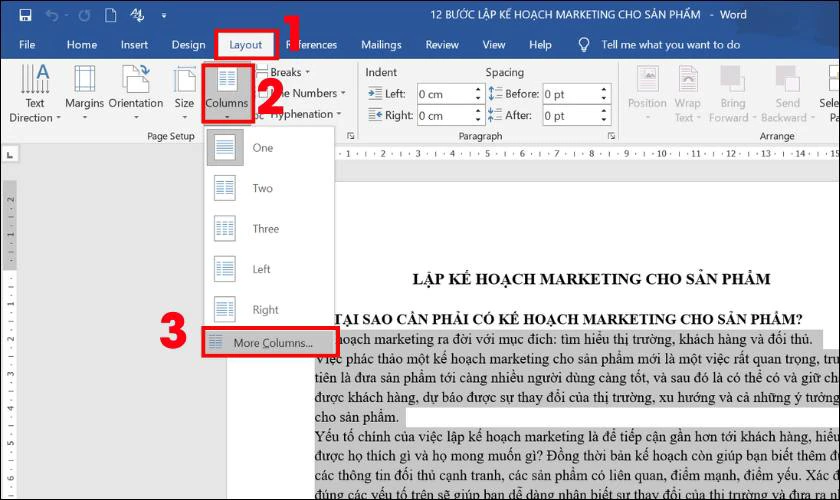
Task: Open Customize Quick Access Toolbar arrow
Action: tap(163, 16)
